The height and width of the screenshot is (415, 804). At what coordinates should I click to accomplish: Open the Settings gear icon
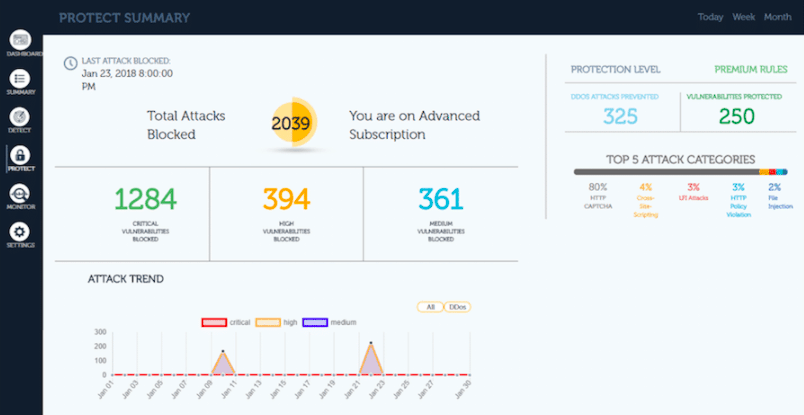click(19, 232)
